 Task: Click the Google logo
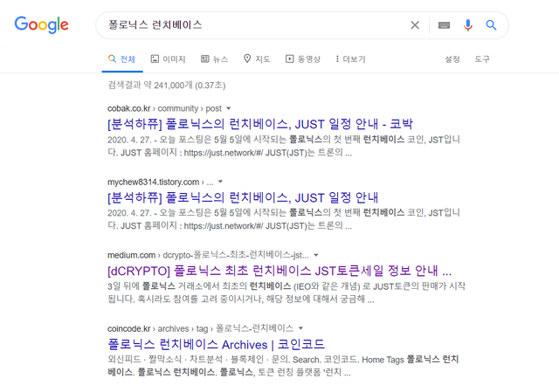(x=41, y=24)
